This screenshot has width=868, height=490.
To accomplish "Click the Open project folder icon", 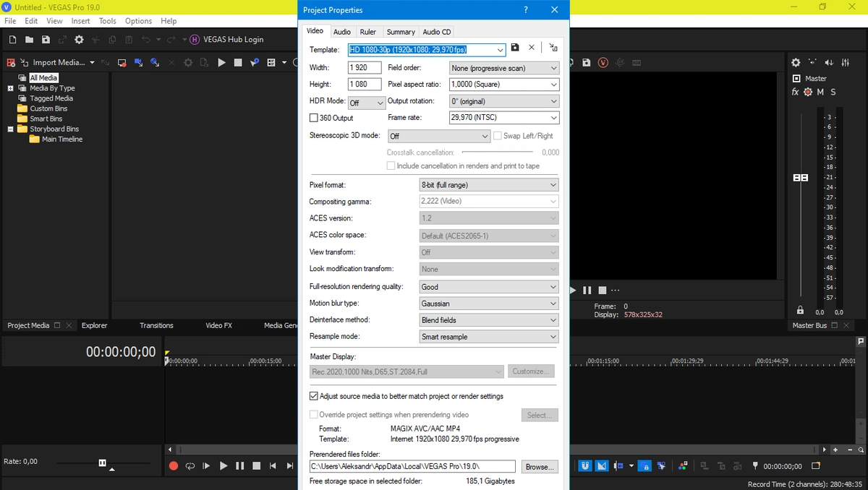I will (30, 40).
